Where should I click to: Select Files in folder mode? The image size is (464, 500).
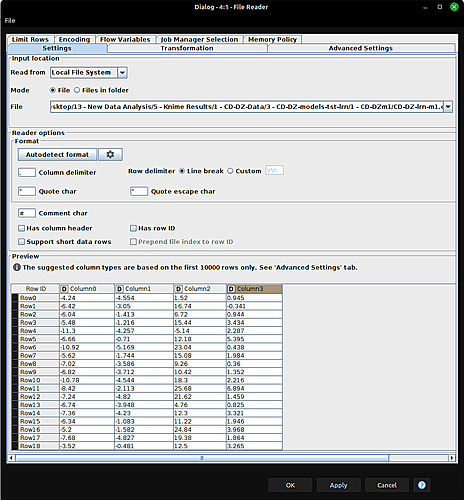(77, 90)
